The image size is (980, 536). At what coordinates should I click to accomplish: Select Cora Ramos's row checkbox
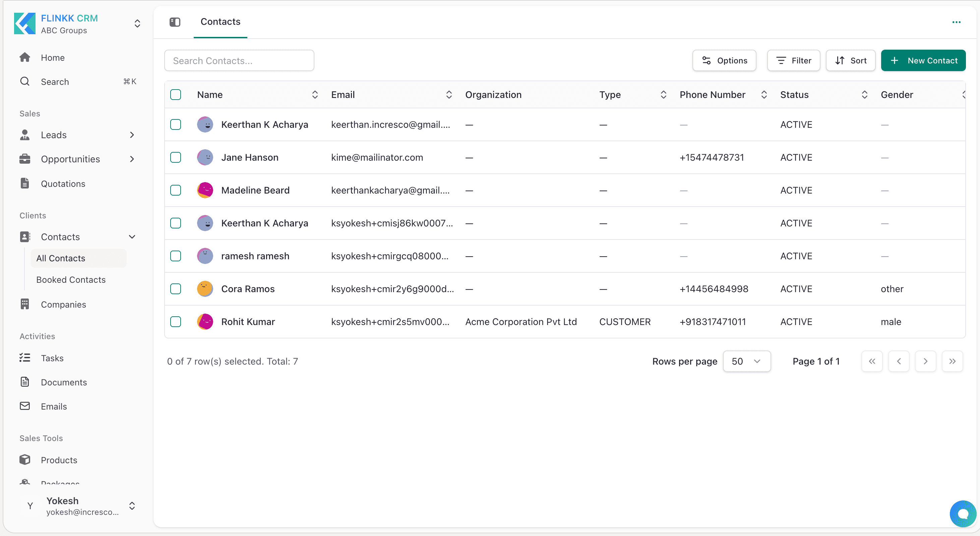point(176,288)
